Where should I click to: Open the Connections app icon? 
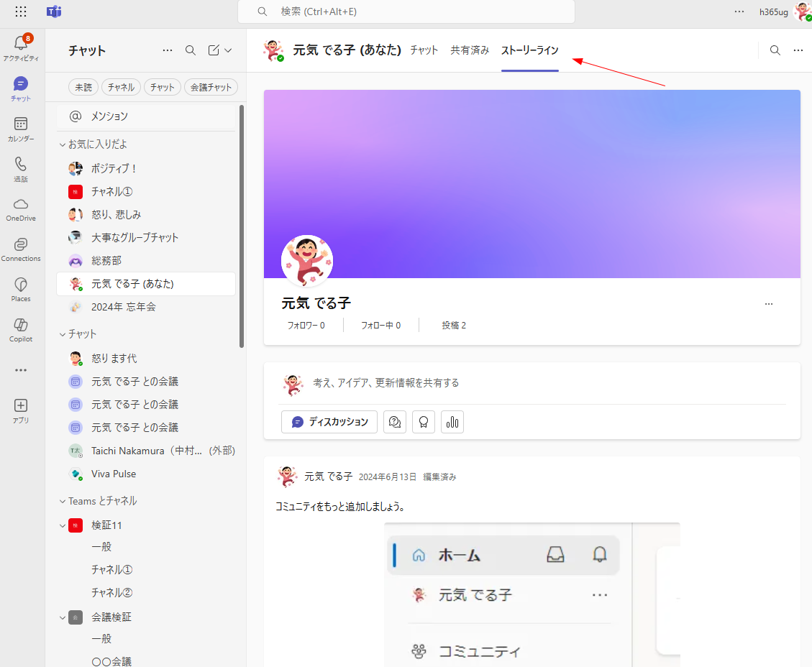21,250
